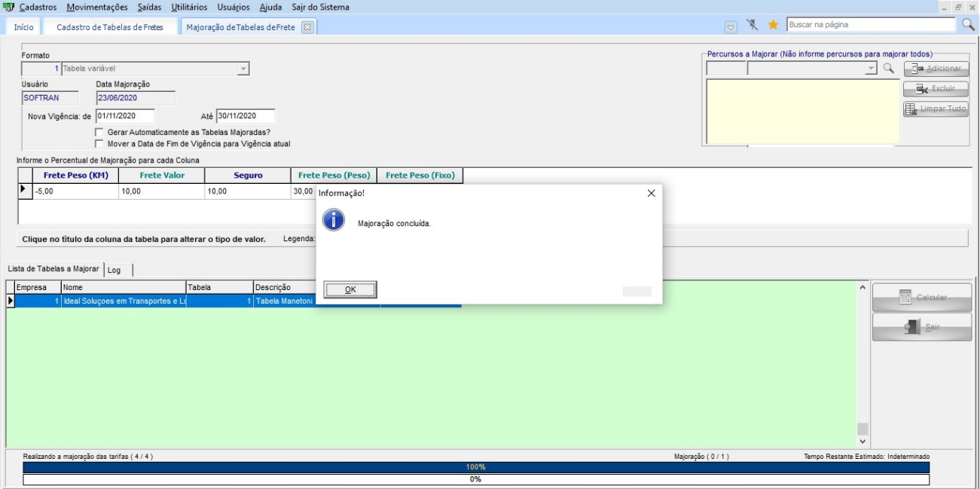Viewport: 980px width, 489px height.
Task: Click the Nome column header in list
Action: 124,287
